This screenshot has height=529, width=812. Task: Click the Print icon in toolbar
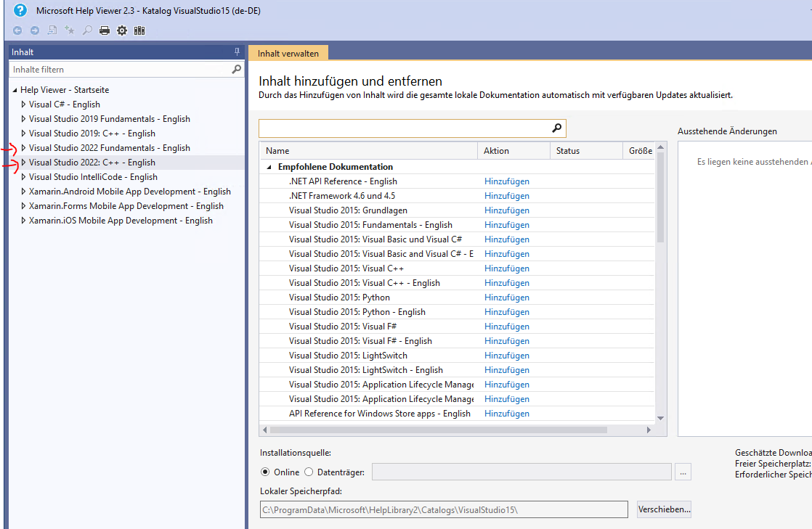(x=105, y=30)
